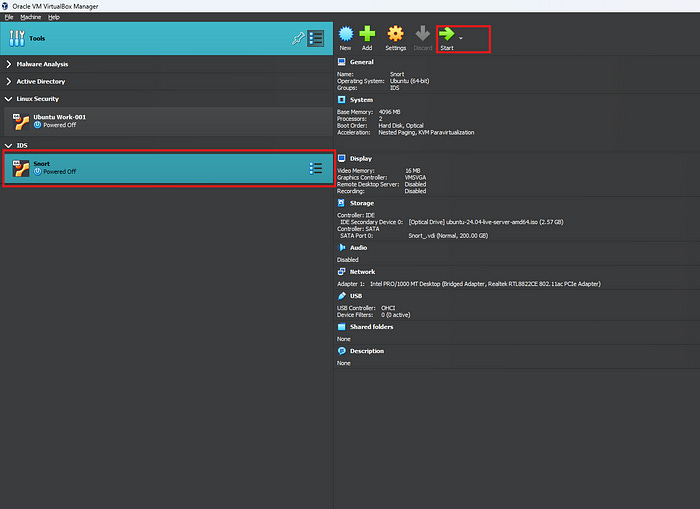
Task: Open the Description header link
Action: point(367,351)
